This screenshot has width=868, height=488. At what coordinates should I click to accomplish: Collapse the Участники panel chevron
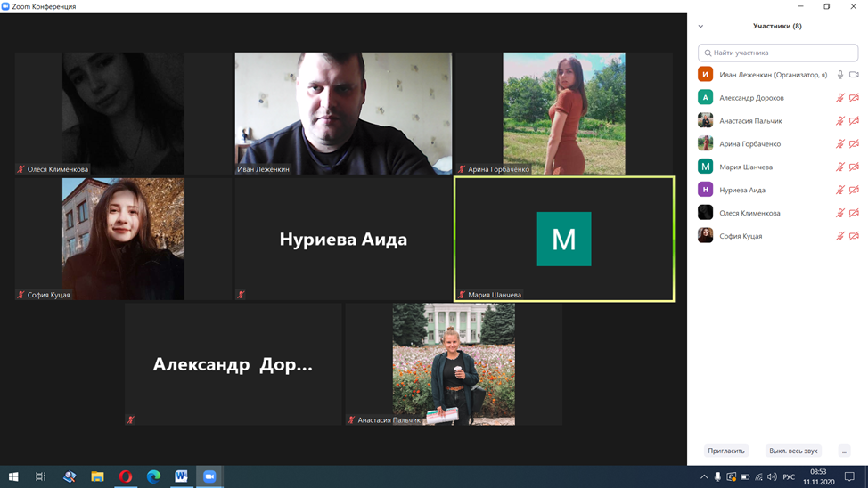tap(700, 26)
